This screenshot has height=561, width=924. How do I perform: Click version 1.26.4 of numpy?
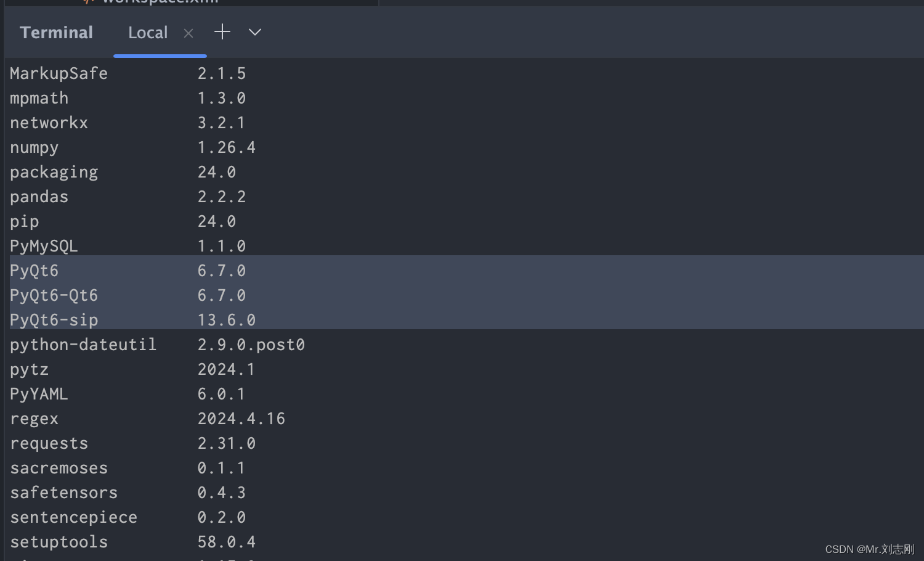pyautogui.click(x=227, y=147)
